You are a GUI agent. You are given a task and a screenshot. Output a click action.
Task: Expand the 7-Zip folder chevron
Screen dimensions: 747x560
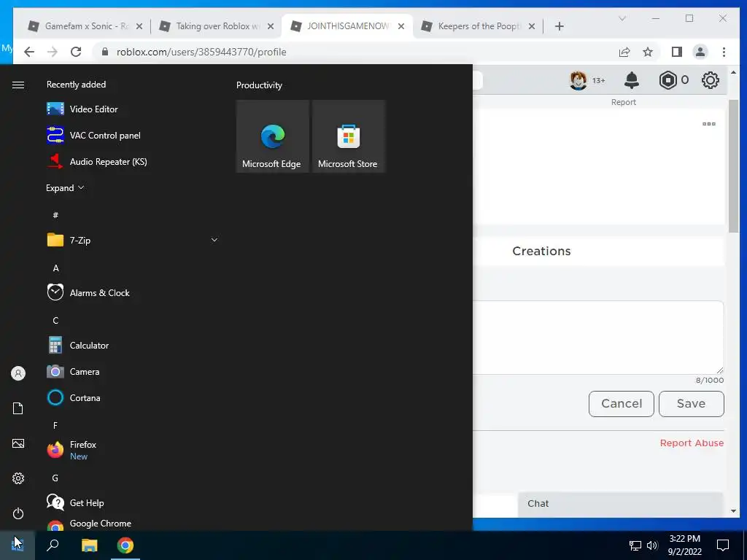coord(214,240)
